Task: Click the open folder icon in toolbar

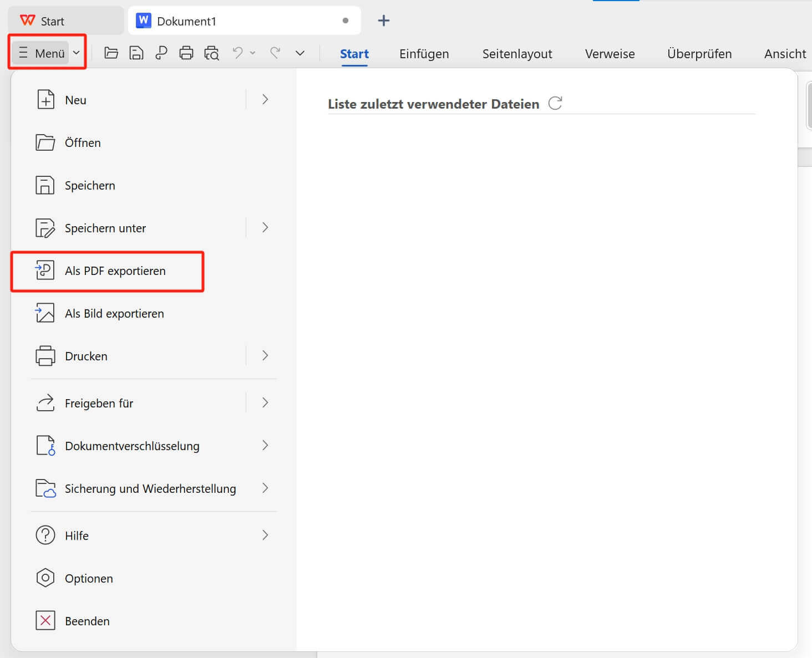Action: 111,53
